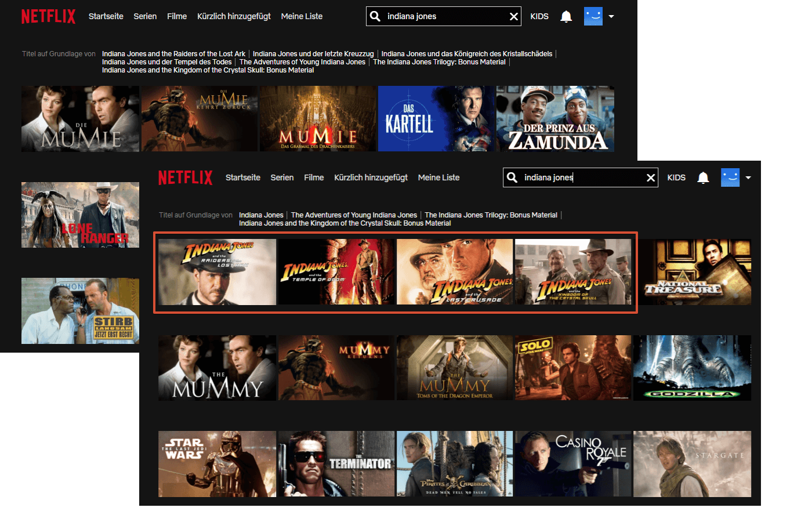Click KIDS in the front window

point(676,177)
